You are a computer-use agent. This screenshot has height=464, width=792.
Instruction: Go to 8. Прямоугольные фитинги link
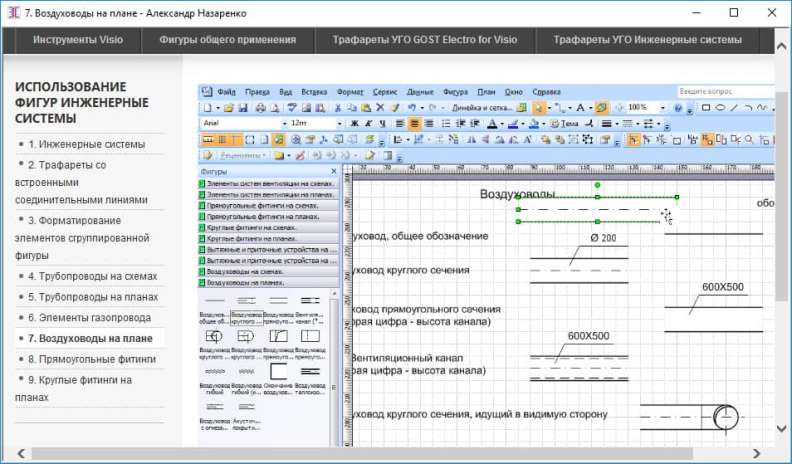click(x=92, y=359)
